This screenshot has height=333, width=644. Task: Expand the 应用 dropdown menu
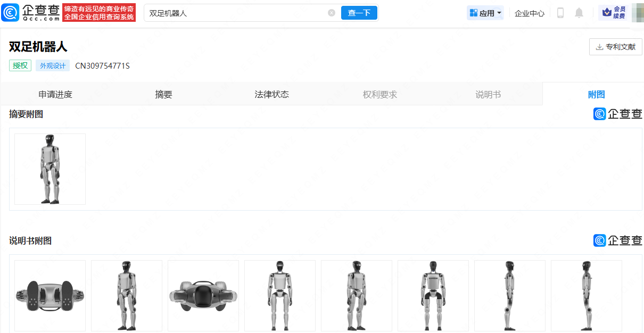click(485, 13)
